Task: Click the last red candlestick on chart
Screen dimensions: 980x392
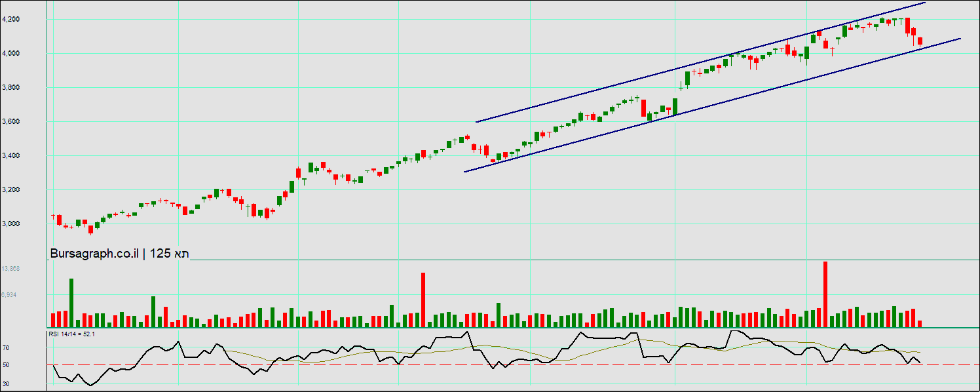Action: pyautogui.click(x=920, y=41)
